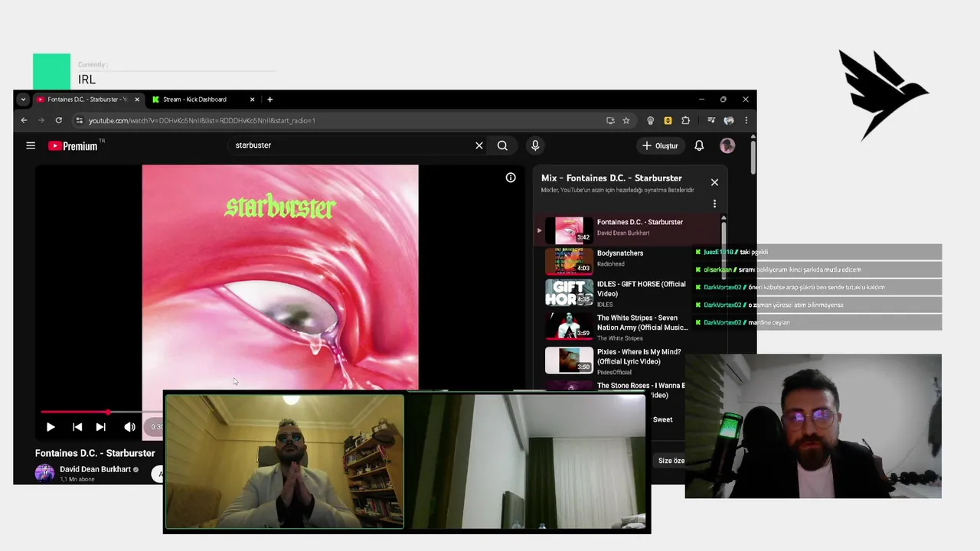This screenshot has height=551, width=980.
Task: View site information icon in address bar
Action: (79, 120)
